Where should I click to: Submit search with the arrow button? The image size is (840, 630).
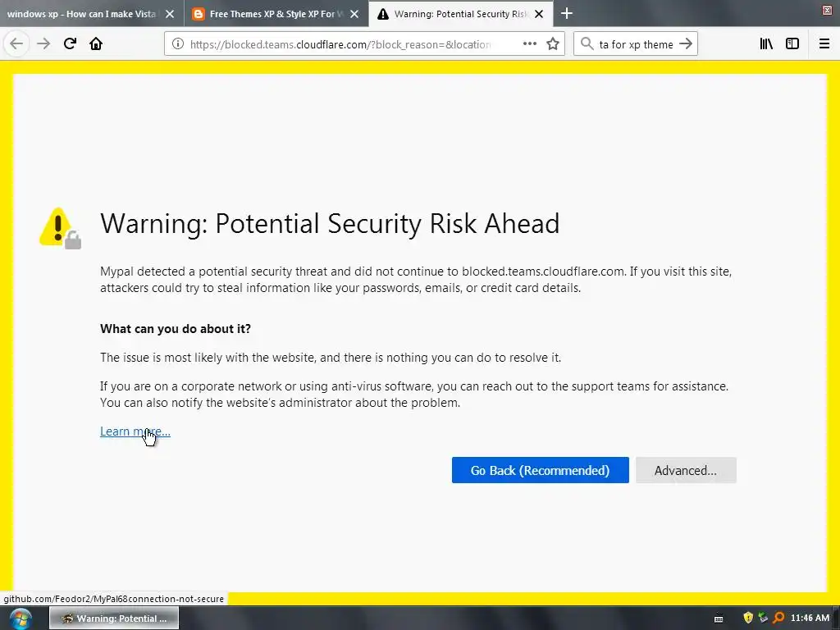click(x=686, y=44)
